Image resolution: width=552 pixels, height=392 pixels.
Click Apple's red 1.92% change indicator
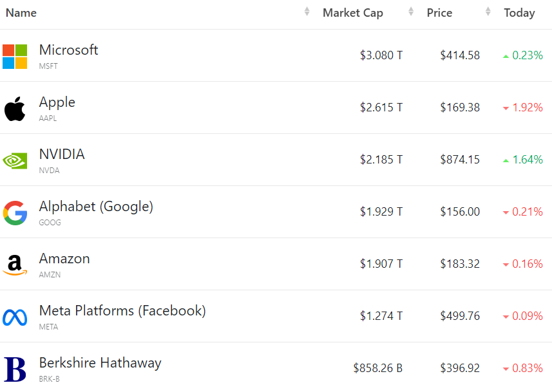pyautogui.click(x=523, y=107)
